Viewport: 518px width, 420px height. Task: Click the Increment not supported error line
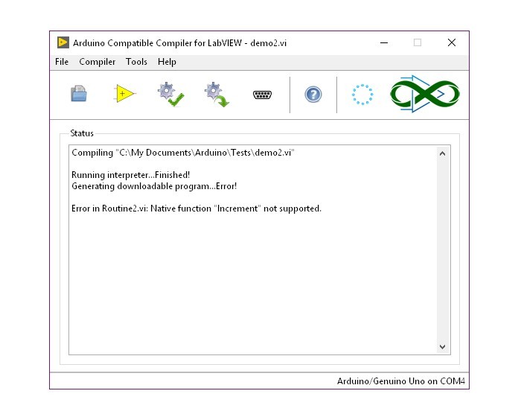pos(196,209)
